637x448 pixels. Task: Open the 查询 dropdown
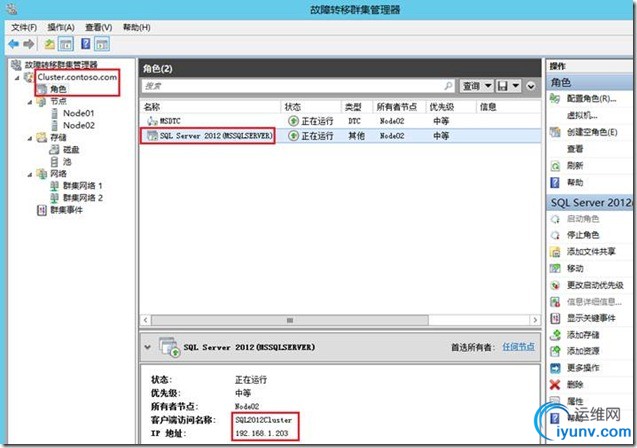(x=477, y=86)
